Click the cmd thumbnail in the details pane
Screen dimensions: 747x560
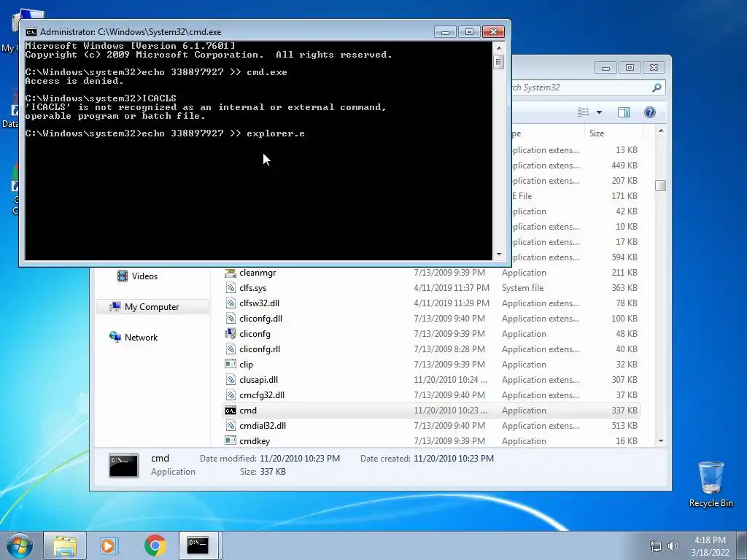(x=123, y=464)
